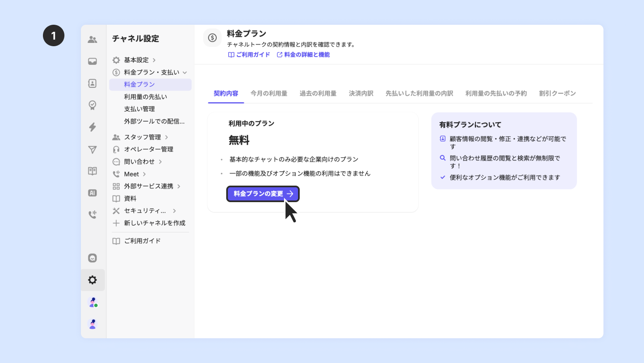Click the lightning bolt automation icon
Image resolution: width=644 pixels, height=363 pixels.
click(92, 127)
